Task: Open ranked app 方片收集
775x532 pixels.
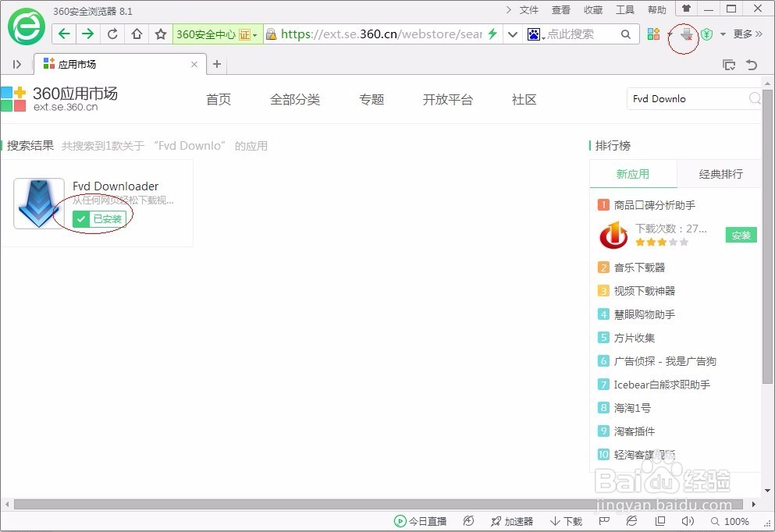Action: [x=635, y=338]
